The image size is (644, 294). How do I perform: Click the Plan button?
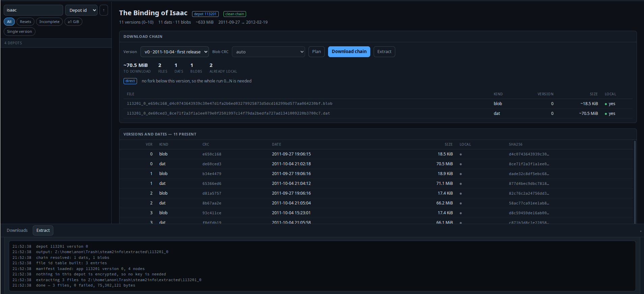click(x=317, y=52)
